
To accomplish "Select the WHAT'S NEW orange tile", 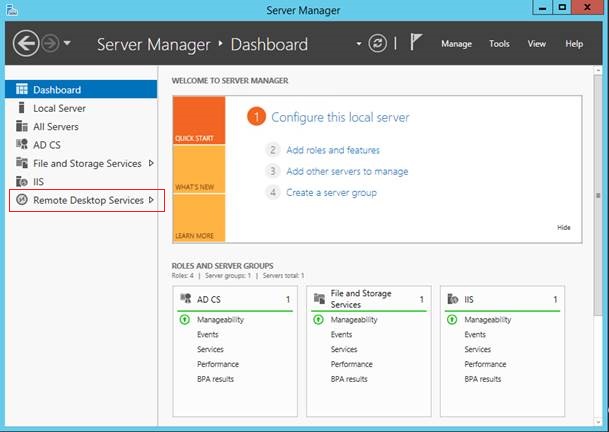I will pyautogui.click(x=199, y=169).
